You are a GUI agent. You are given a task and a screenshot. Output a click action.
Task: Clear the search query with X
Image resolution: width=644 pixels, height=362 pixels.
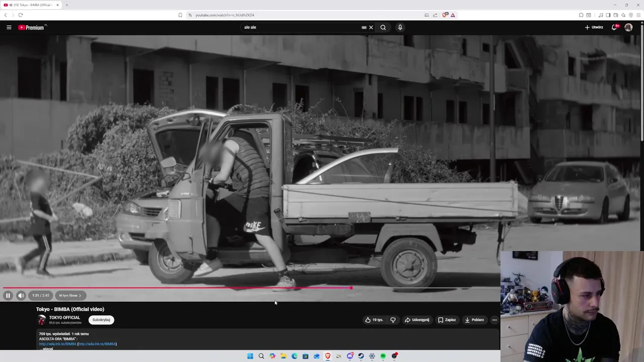[371, 27]
